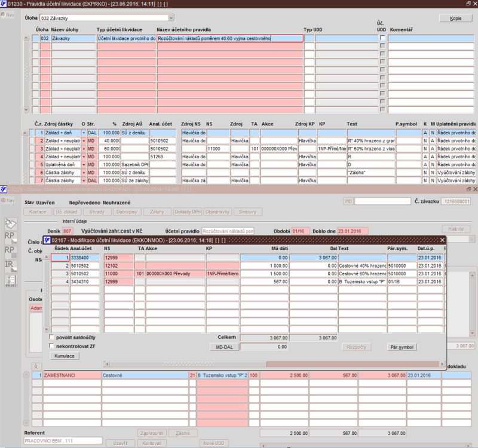This screenshot has width=478, height=448.
Task: Click the app icon in the Opravy závazků title bar
Action: pyautogui.click(x=4, y=189)
